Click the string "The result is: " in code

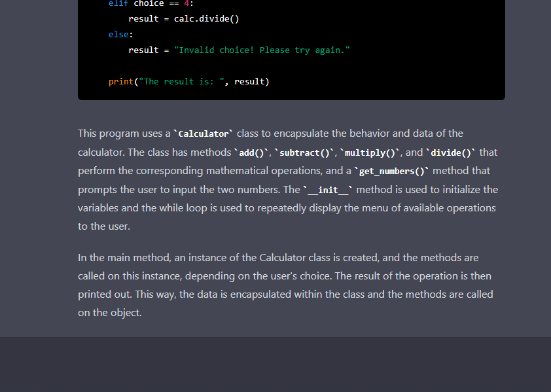pos(181,82)
